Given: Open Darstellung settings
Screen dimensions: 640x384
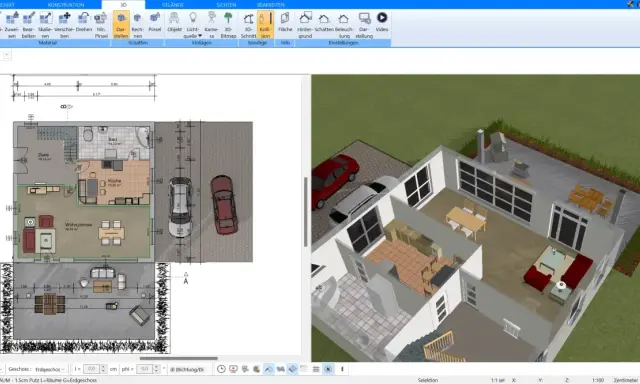Looking at the screenshot, I should pyautogui.click(x=364, y=25).
